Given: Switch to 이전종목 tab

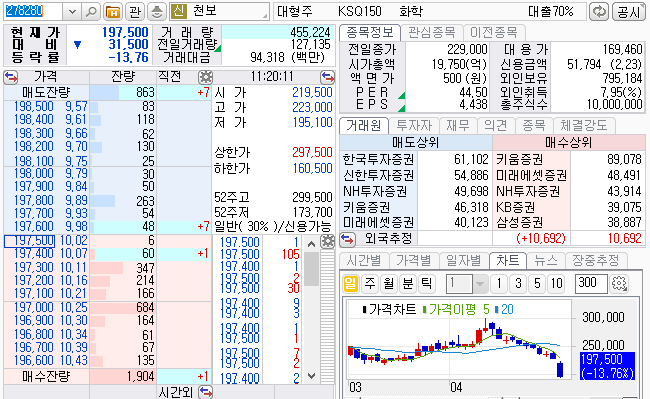Looking at the screenshot, I should click(493, 32).
